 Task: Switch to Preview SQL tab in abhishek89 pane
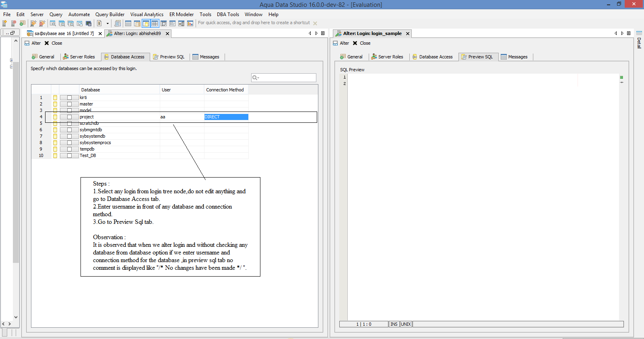(169, 57)
